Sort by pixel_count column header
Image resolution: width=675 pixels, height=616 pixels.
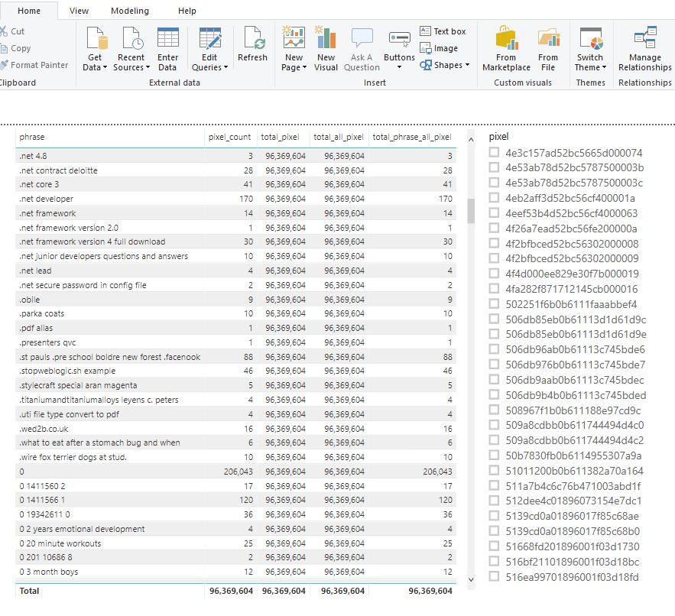tap(229, 137)
